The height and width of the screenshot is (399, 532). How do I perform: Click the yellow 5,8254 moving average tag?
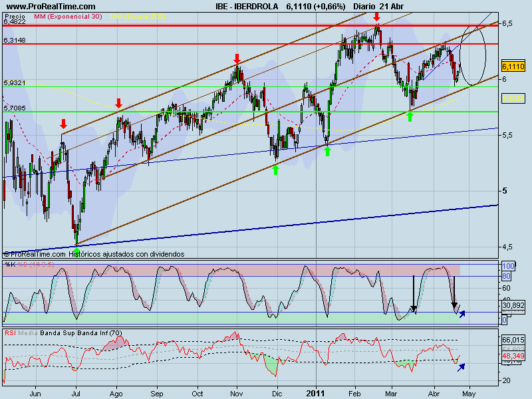(513, 98)
